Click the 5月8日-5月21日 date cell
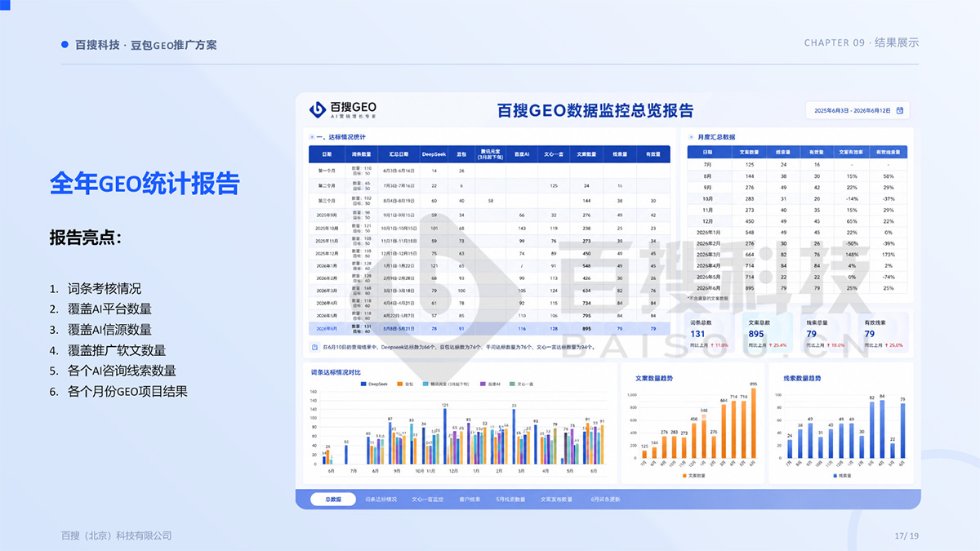The image size is (980, 551). 399,328
